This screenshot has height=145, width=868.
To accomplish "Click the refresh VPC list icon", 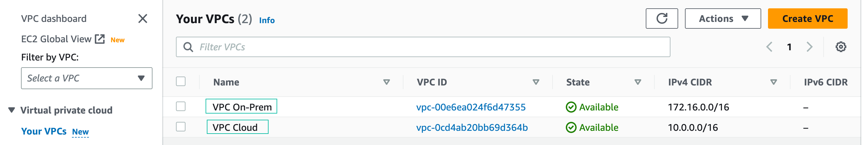I will [x=661, y=19].
